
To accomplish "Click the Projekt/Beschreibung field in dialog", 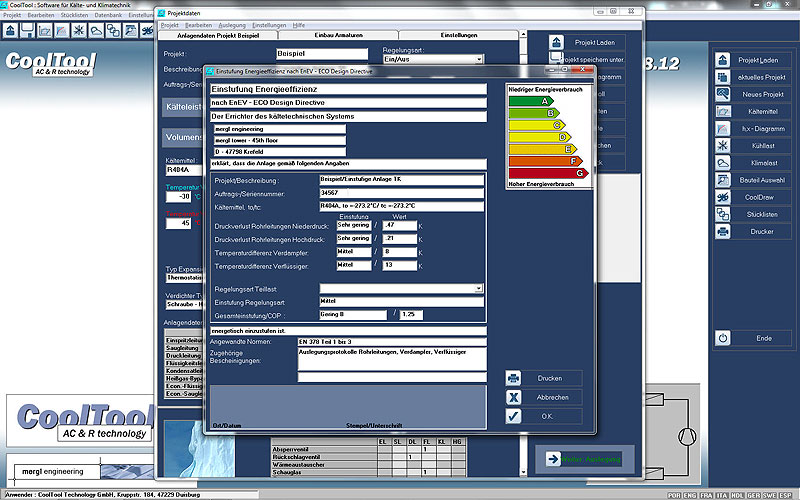I will pyautogui.click(x=402, y=179).
